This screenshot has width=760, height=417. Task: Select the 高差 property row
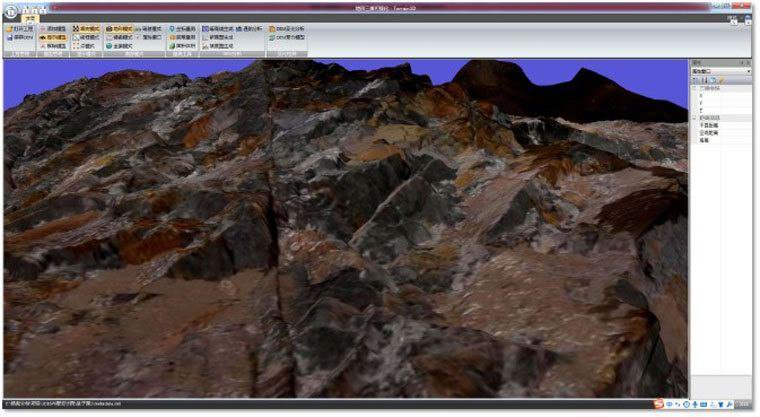[721, 140]
